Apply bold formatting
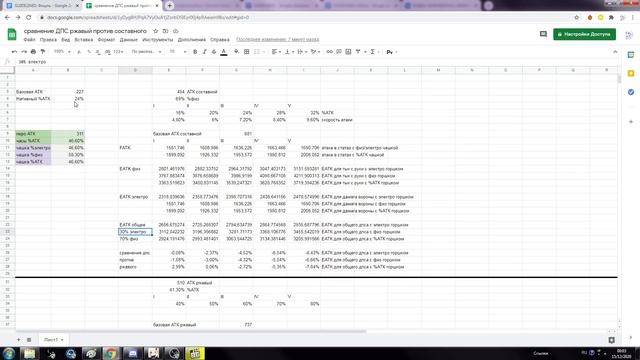Image resolution: width=640 pixels, height=360 pixels. [x=195, y=52]
